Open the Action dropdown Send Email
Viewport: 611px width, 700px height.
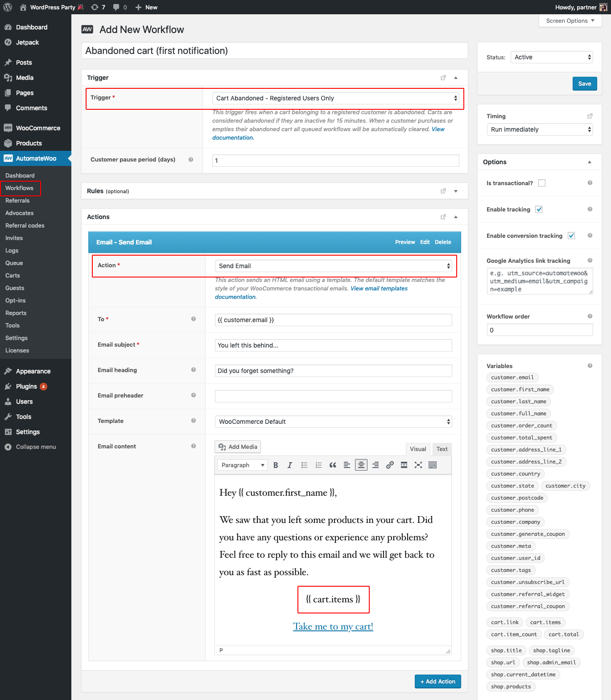(x=334, y=266)
